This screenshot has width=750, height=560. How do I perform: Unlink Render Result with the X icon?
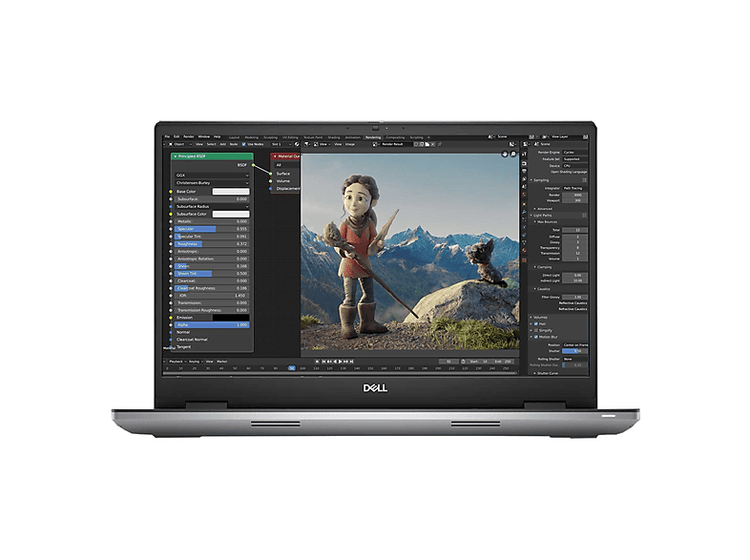[x=432, y=144]
